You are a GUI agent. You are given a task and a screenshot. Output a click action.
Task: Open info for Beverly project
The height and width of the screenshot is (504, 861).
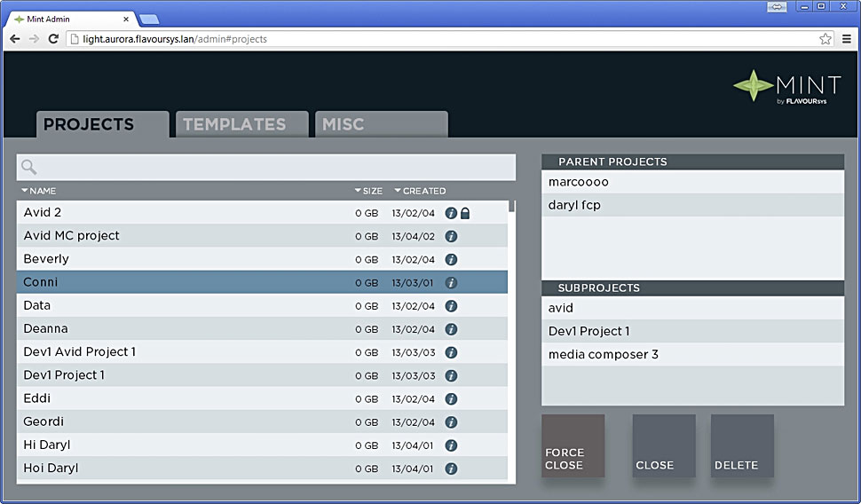click(x=451, y=260)
